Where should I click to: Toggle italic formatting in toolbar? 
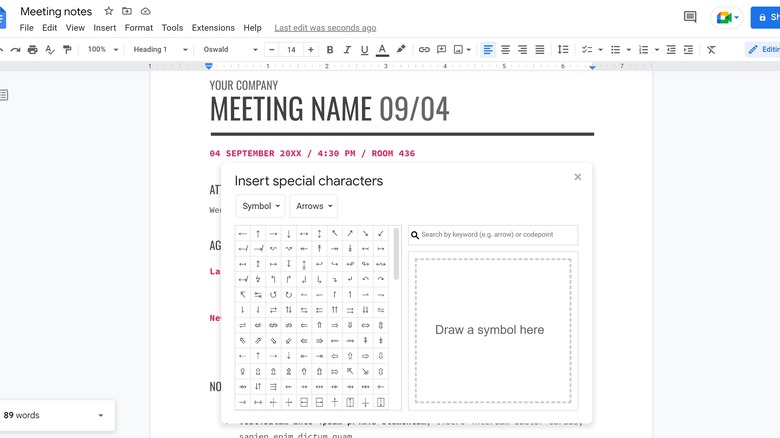coord(347,49)
